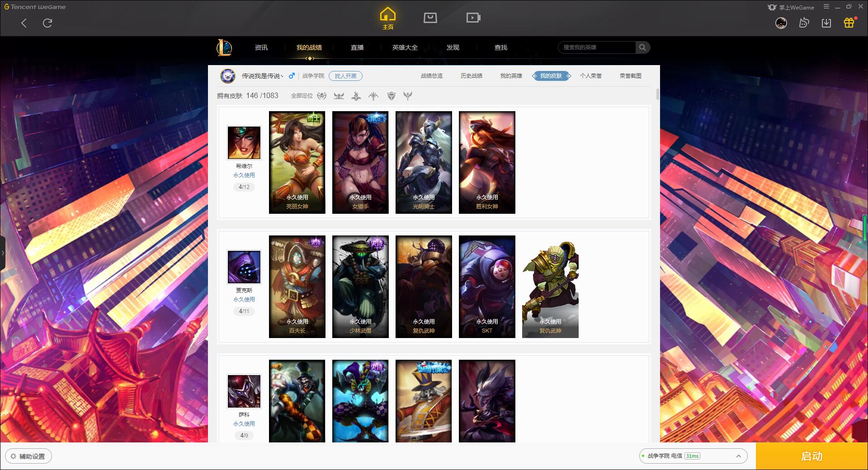Refresh the page with reload icon
The height and width of the screenshot is (470, 868).
tap(47, 23)
